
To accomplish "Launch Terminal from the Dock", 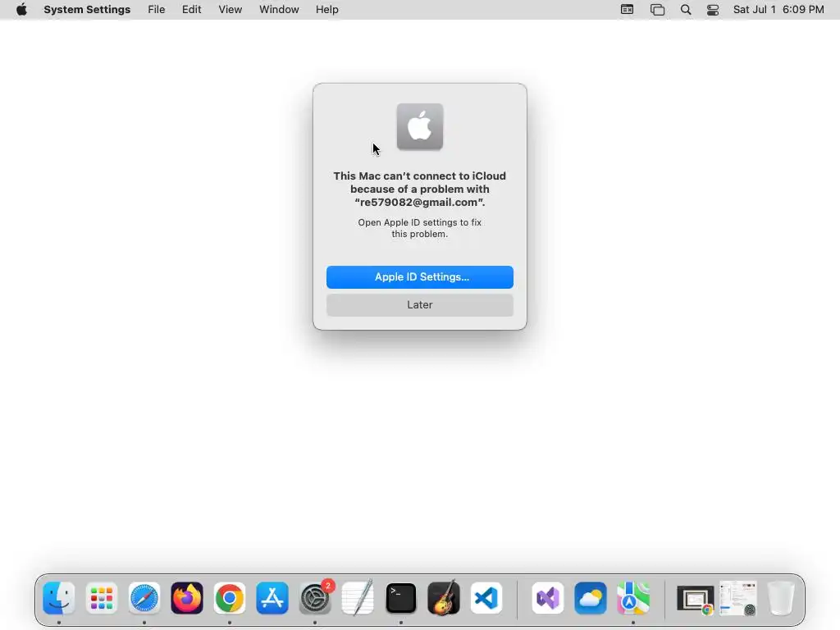I will click(x=400, y=598).
